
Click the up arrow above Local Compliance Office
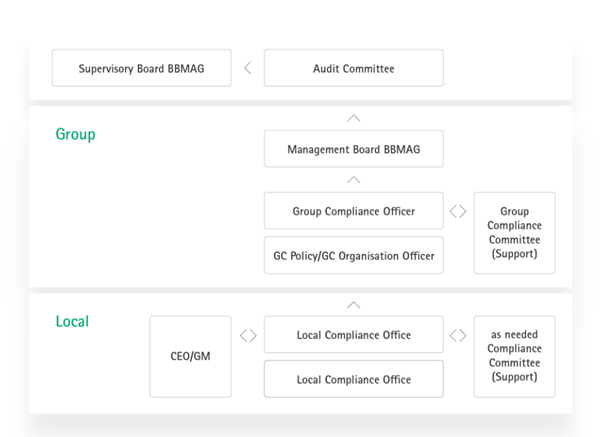[x=354, y=305]
